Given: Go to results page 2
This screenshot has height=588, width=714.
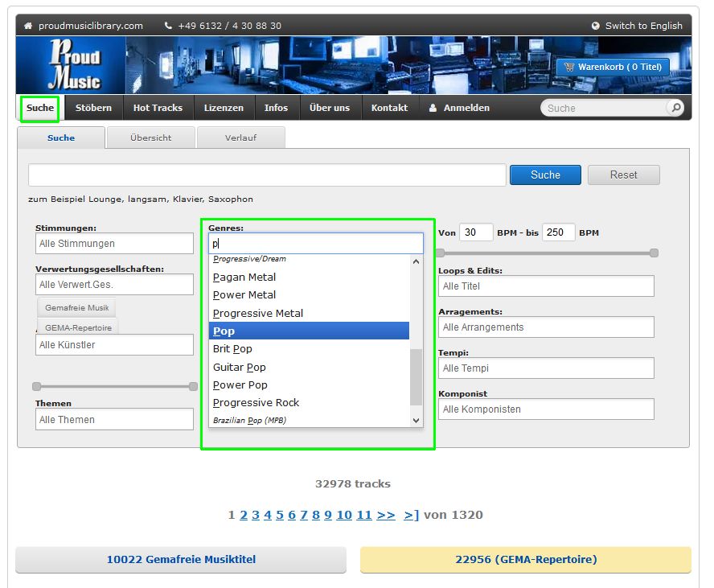Looking at the screenshot, I should [x=244, y=515].
